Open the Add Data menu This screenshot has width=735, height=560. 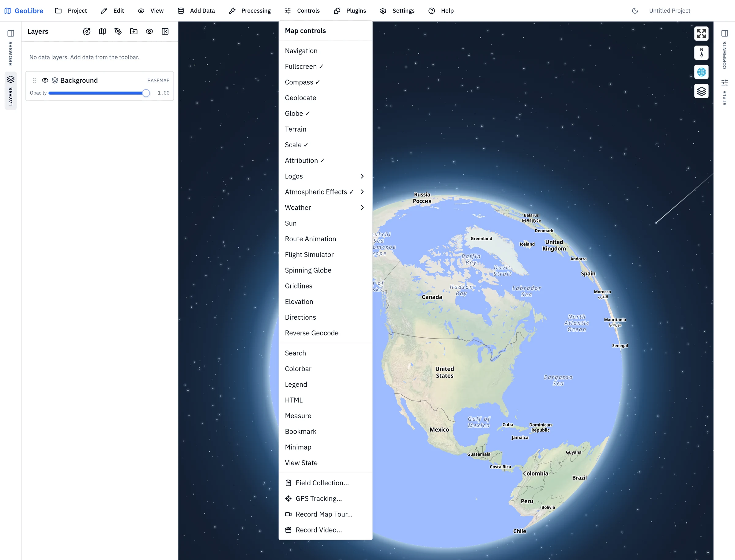[x=196, y=11]
